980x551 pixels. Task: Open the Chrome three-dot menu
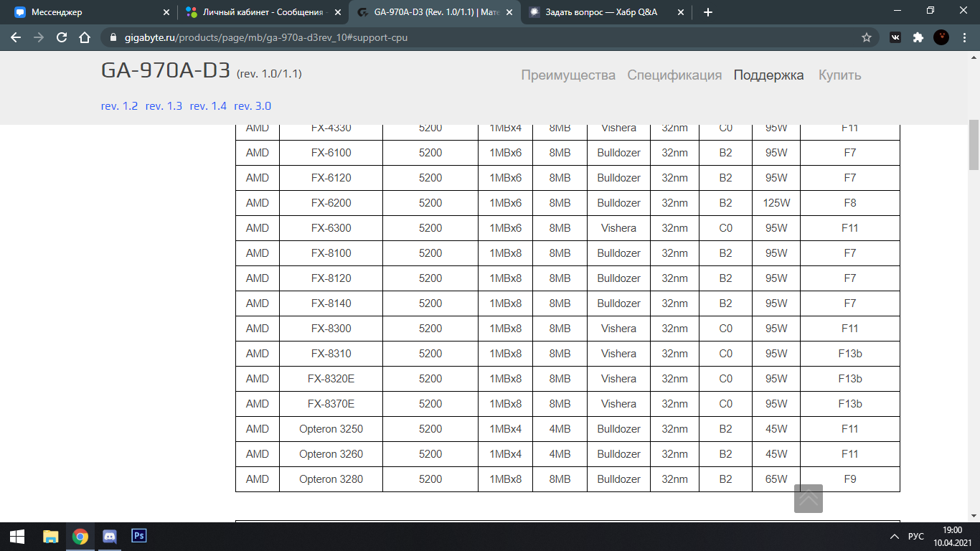964,37
